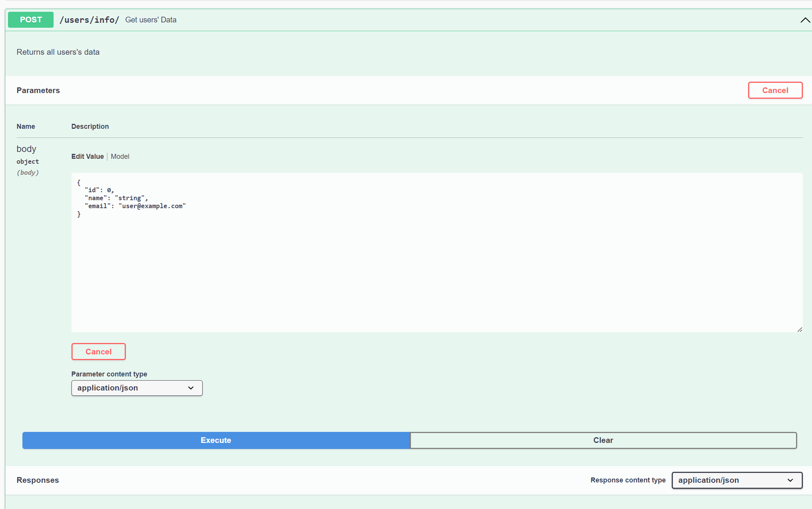The image size is (812, 509).
Task: Click the /users/info/ endpoint path
Action: [x=89, y=19]
